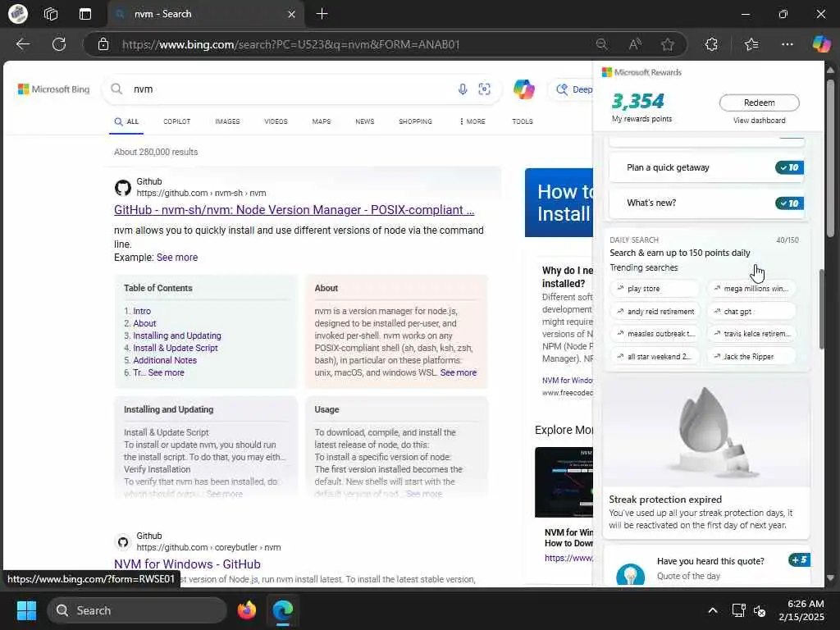840x630 pixels.
Task: Open the tab actions menu icon
Action: coord(85,14)
